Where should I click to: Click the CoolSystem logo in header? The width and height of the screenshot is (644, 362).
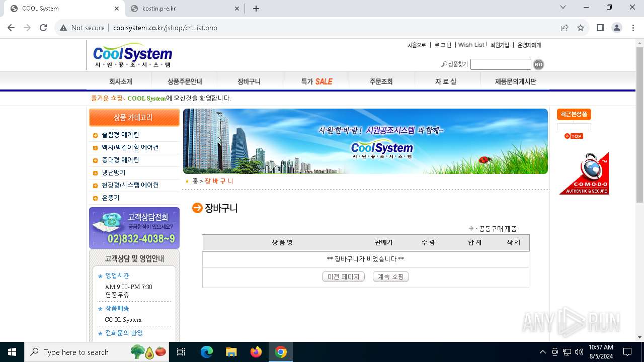[x=132, y=56]
